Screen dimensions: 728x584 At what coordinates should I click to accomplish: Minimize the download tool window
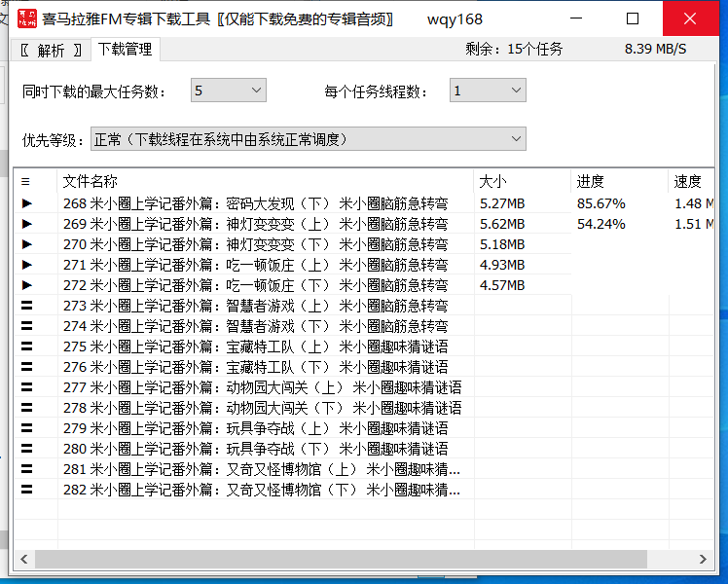tap(576, 18)
